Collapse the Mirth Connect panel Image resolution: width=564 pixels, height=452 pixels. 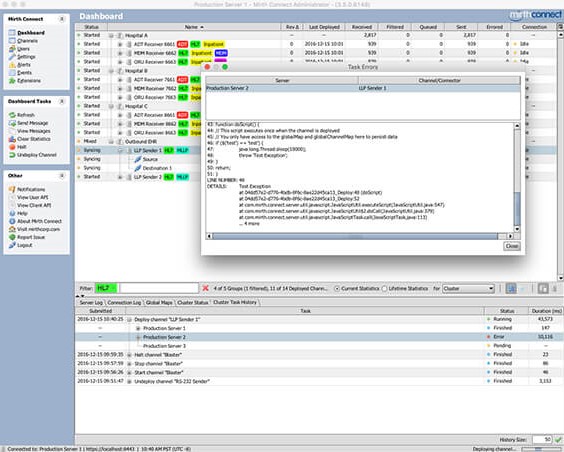point(62,19)
